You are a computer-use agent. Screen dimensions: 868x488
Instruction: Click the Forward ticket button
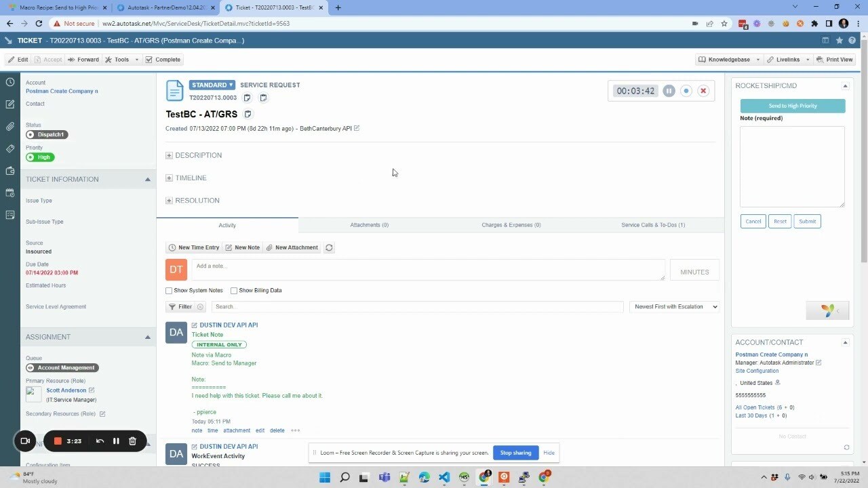[83, 60]
